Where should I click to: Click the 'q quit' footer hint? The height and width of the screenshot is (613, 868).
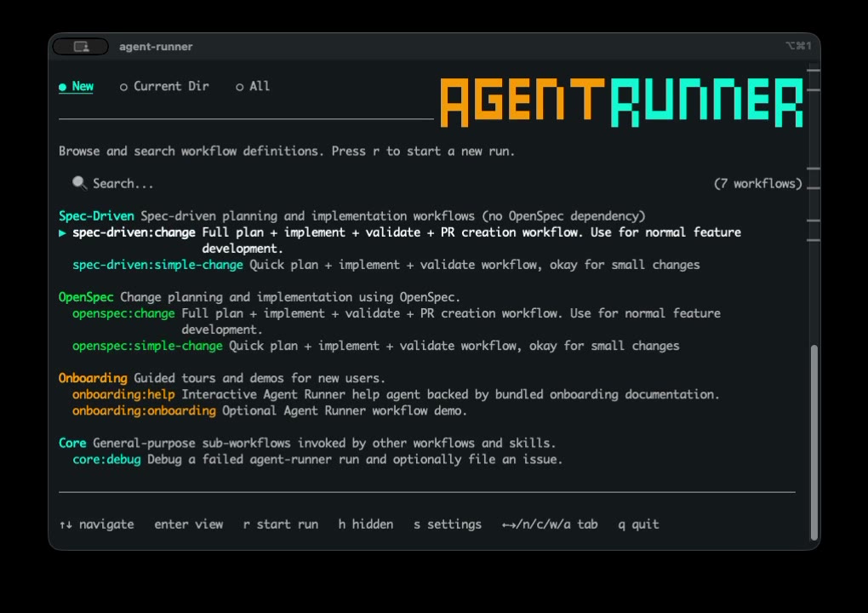point(638,524)
